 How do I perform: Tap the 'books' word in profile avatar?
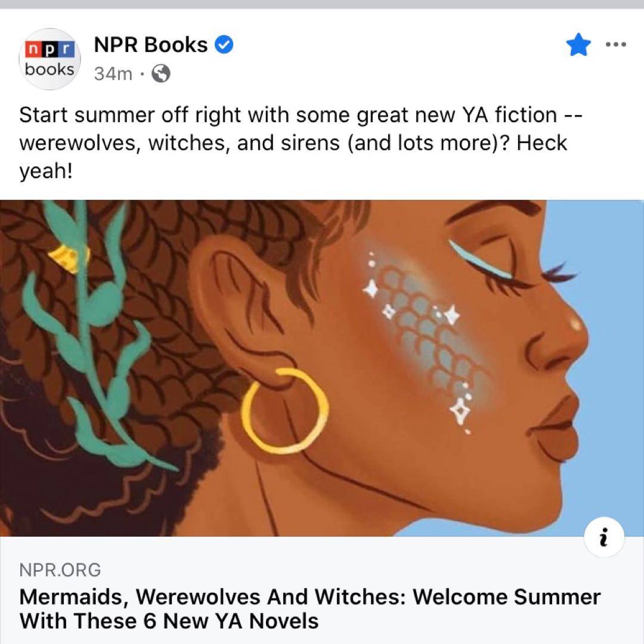(49, 69)
